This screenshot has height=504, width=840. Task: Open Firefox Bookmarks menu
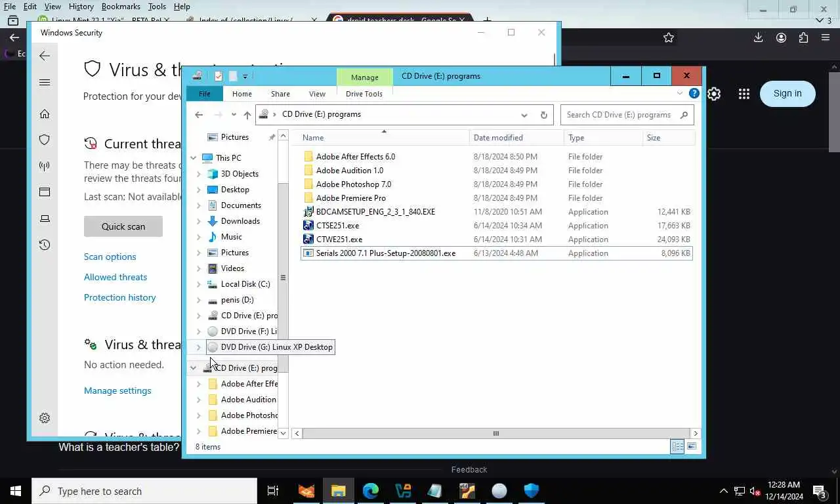121,6
